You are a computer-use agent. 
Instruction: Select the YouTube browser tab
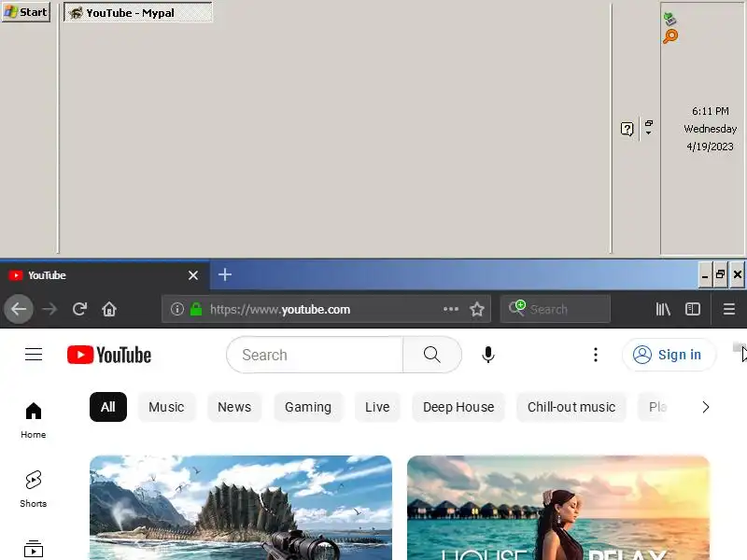(105, 275)
